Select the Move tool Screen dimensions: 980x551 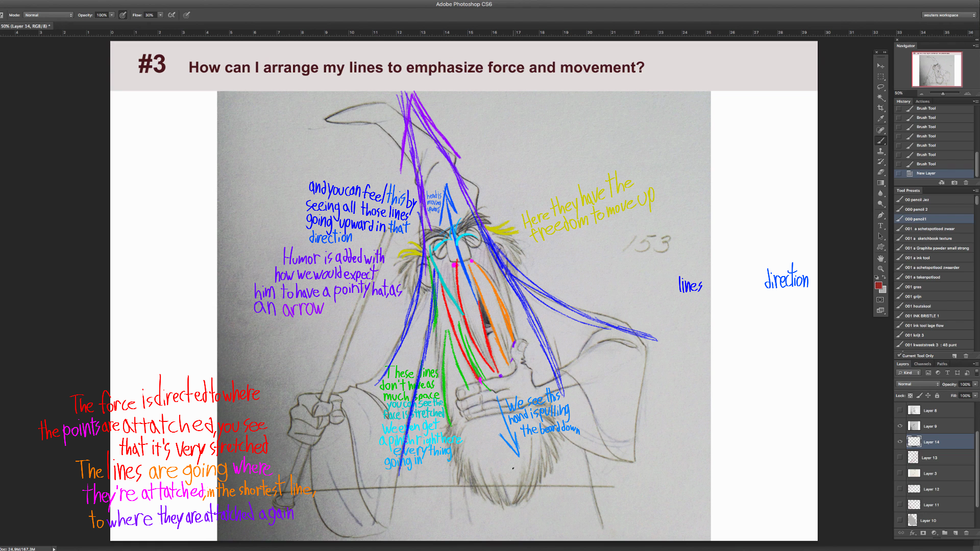click(880, 66)
